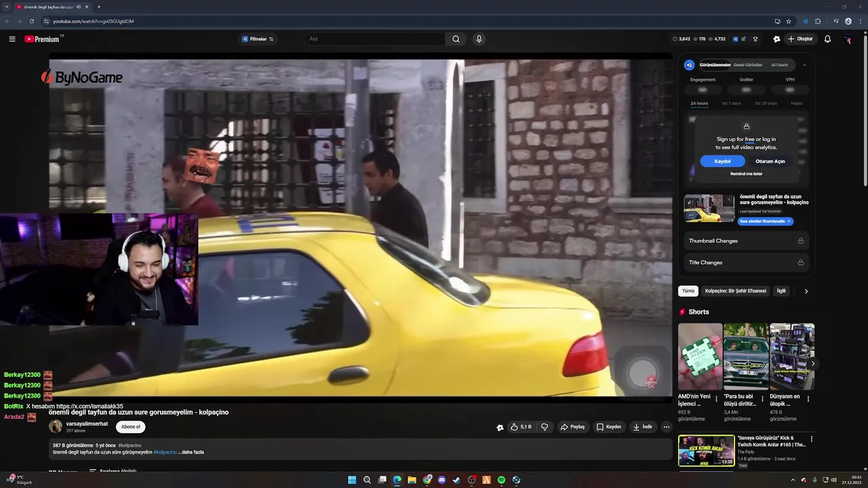The width and height of the screenshot is (868, 488).
Task: Open options for Seneye Görüşürüz video
Action: pos(811,439)
